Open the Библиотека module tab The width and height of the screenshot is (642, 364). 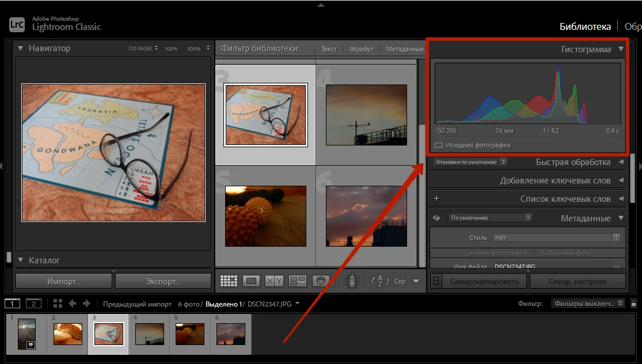coord(585,26)
